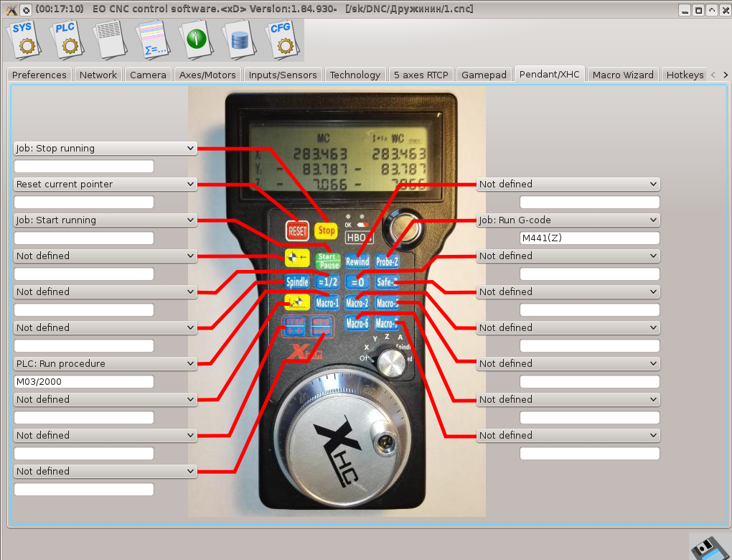Open the sigma formulas document icon
The image size is (732, 560).
pos(153,39)
